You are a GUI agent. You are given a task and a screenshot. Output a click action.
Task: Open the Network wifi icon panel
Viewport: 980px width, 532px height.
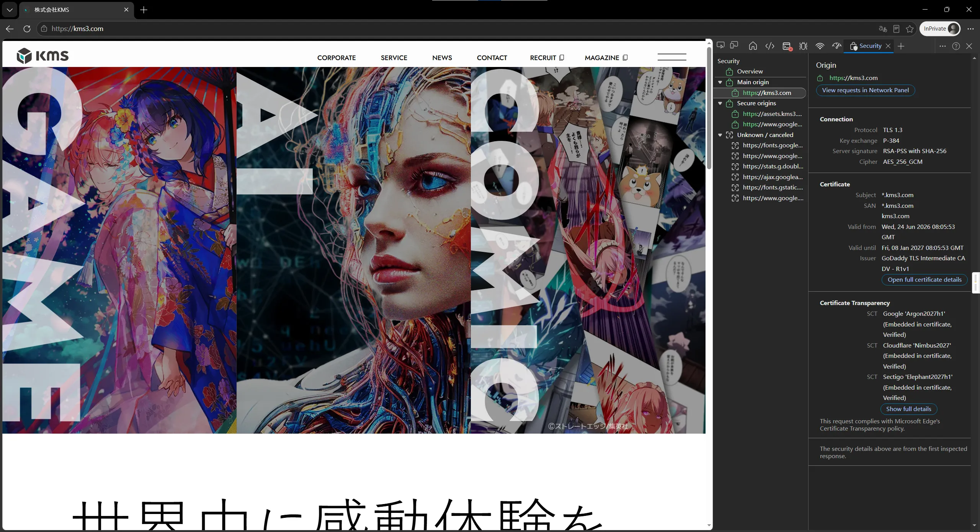(820, 46)
